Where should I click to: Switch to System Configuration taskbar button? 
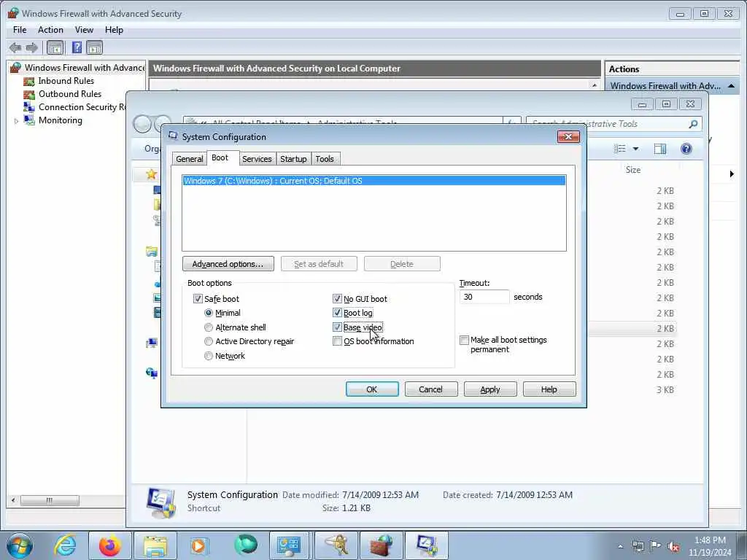click(x=426, y=545)
